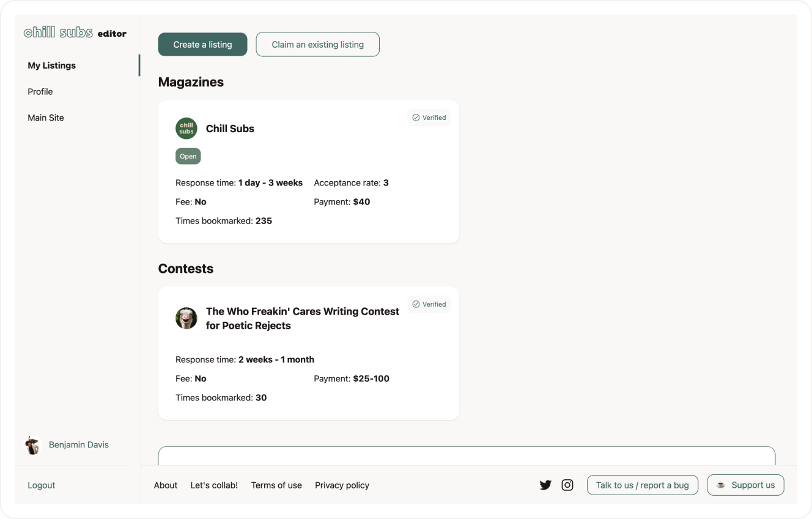Click the coffee cup icon on Support us
The image size is (812, 519).
[x=721, y=485]
